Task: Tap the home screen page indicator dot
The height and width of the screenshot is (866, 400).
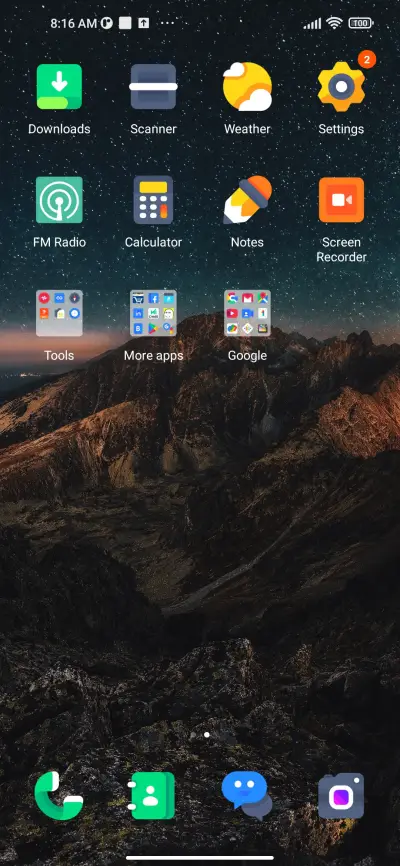Action: tap(207, 735)
